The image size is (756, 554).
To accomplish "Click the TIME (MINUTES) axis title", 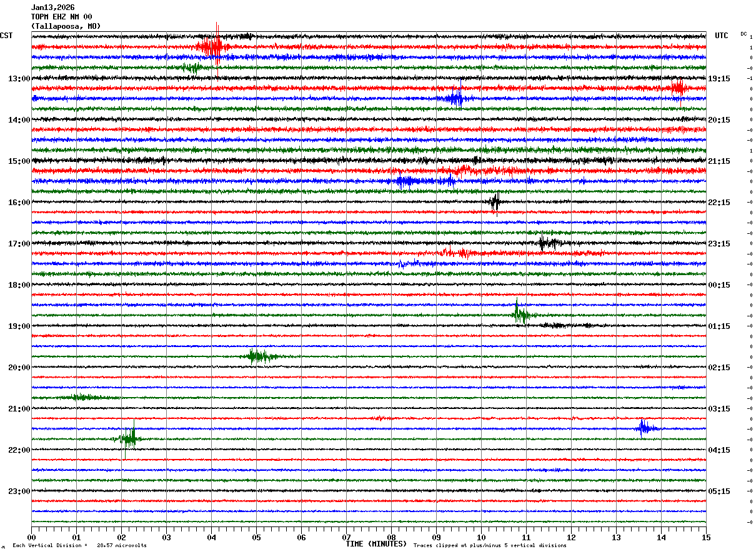I will point(376,544).
